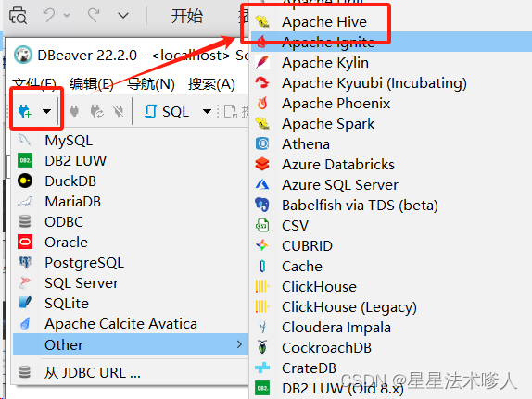This screenshot has height=399, width=532.
Task: Click the 开始 tab in background window
Action: (187, 16)
